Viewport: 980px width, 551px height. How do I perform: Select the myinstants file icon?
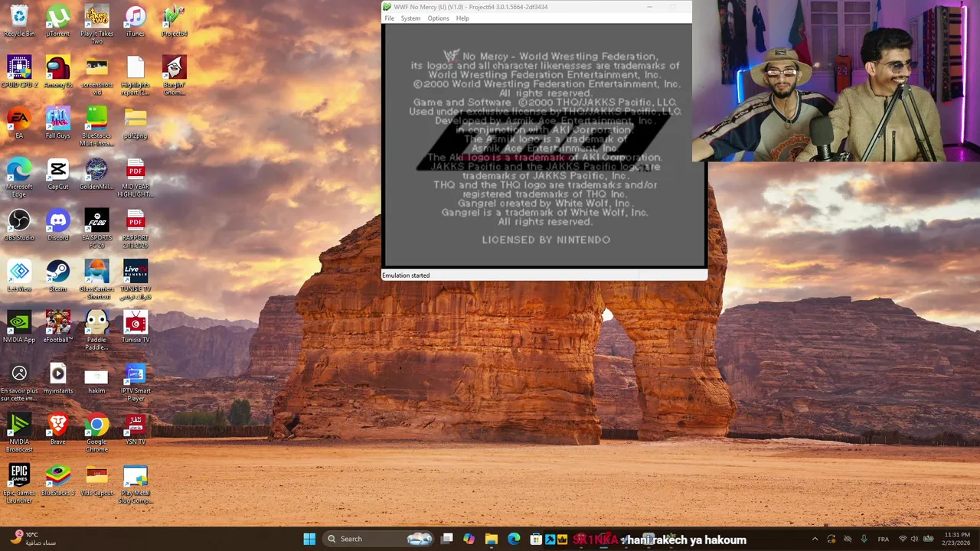(x=57, y=378)
